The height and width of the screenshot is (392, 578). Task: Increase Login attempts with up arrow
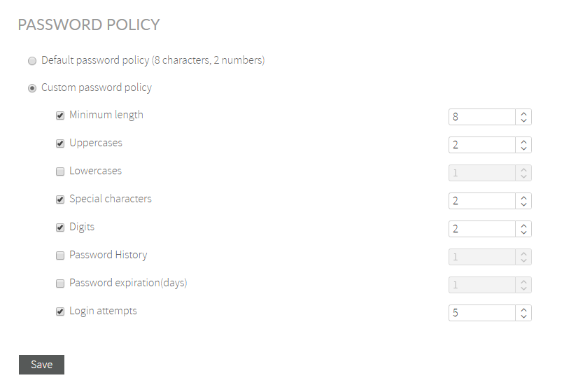[x=523, y=309]
